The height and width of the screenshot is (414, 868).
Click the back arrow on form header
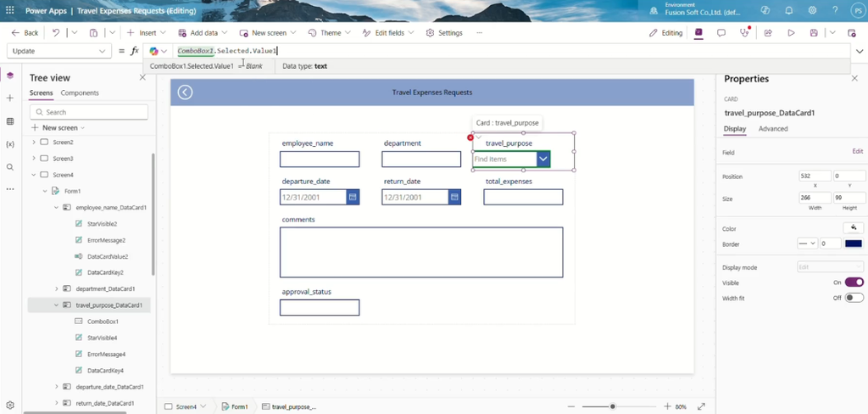(x=185, y=92)
